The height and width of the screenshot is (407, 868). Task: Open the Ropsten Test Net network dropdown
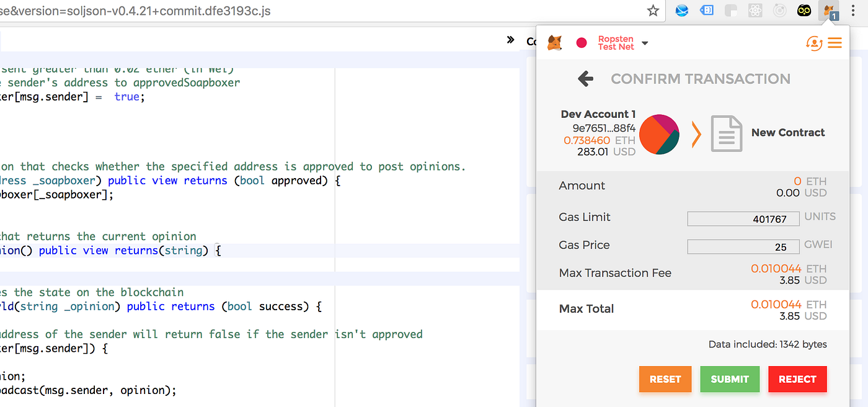pos(620,43)
